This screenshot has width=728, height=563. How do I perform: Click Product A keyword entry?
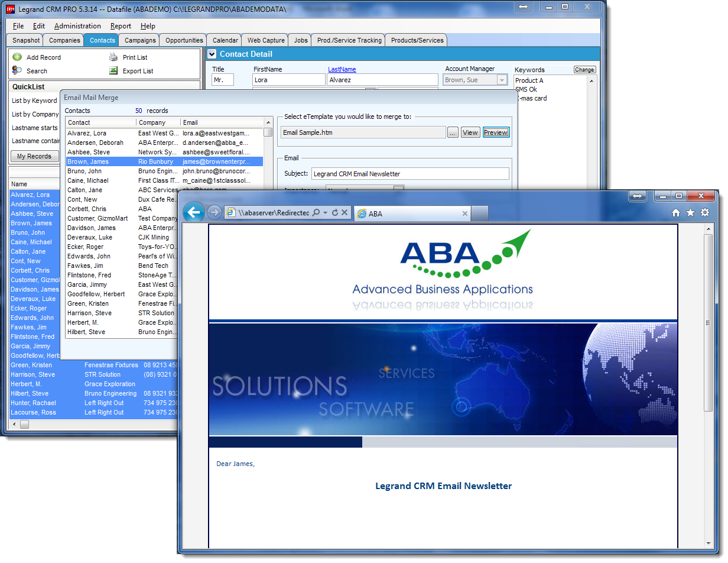(x=529, y=80)
